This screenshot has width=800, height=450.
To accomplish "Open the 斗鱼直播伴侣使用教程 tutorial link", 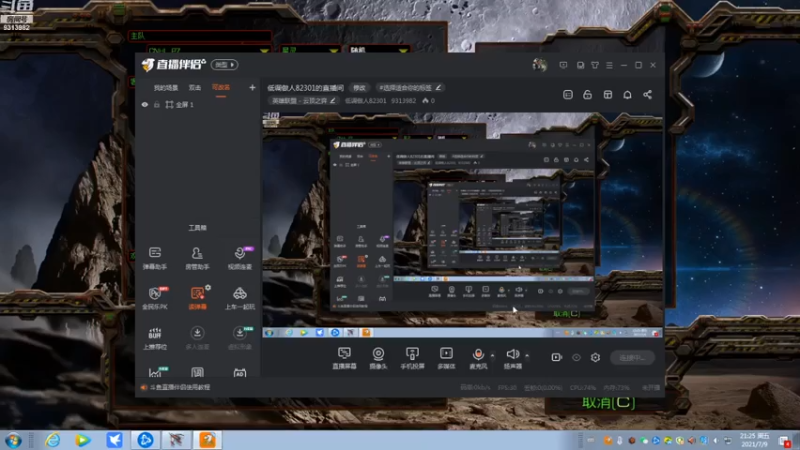I will [180, 387].
